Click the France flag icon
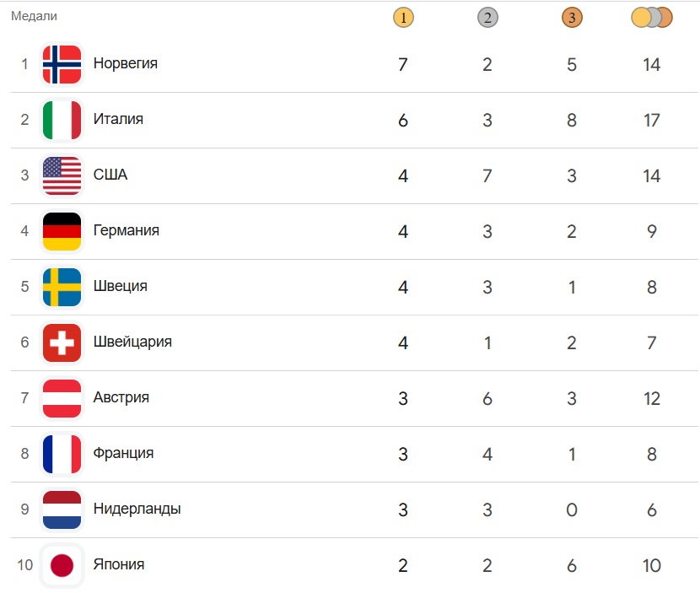 [62, 454]
